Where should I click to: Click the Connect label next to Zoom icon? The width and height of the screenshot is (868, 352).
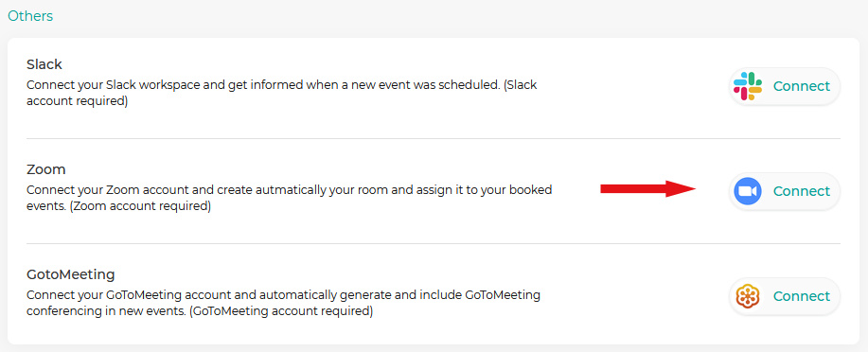[801, 191]
